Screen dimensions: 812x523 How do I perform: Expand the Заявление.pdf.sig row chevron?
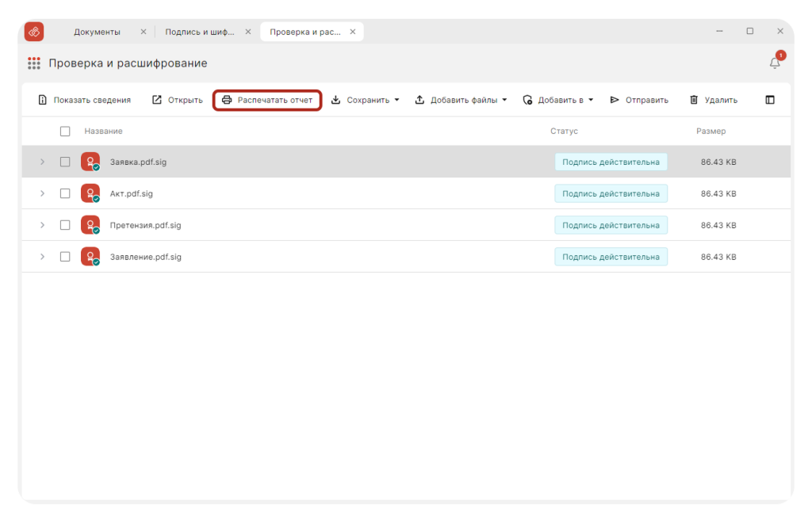[x=43, y=257]
